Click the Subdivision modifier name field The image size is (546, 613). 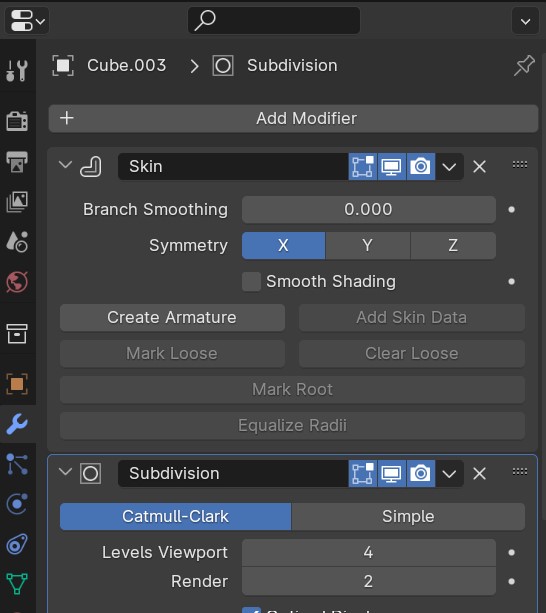pyautogui.click(x=233, y=473)
